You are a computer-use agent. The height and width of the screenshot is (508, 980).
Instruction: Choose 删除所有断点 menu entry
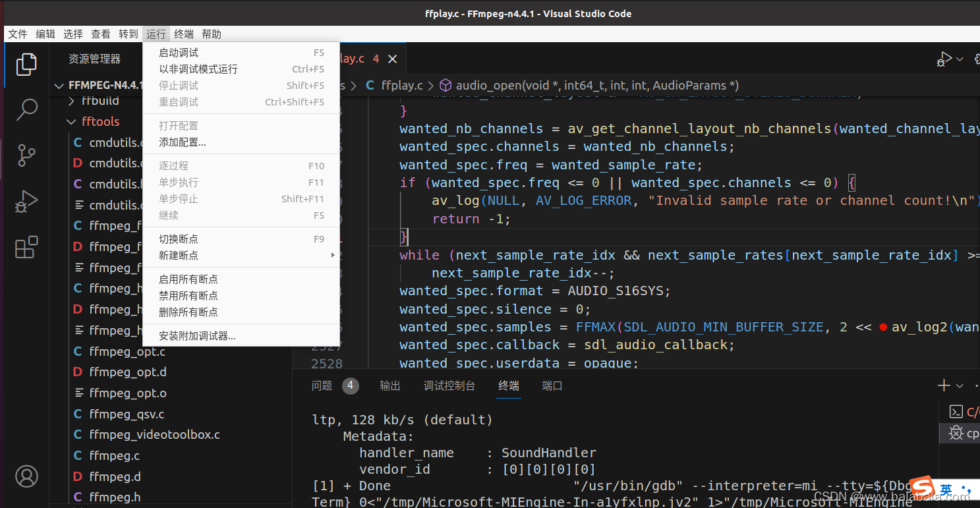coord(241,312)
